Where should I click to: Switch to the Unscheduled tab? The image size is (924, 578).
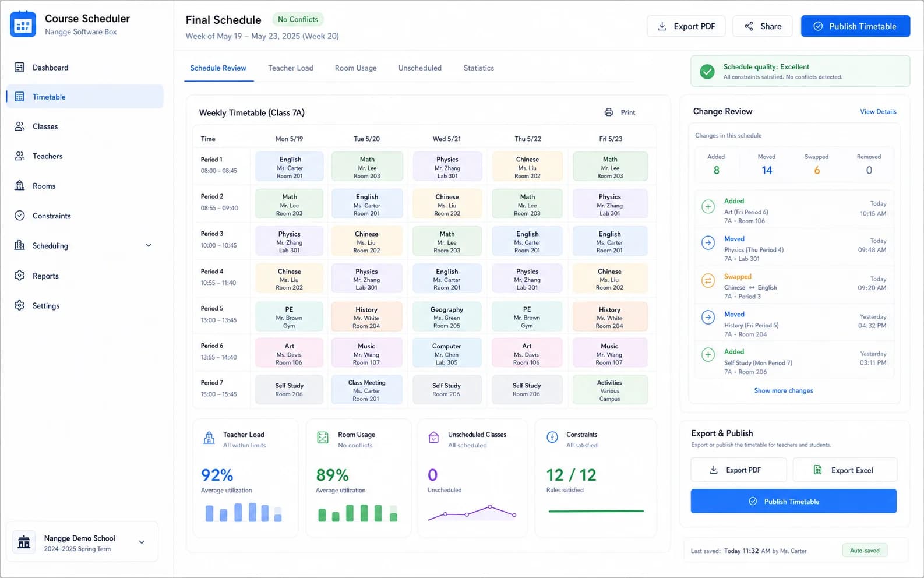pyautogui.click(x=420, y=68)
